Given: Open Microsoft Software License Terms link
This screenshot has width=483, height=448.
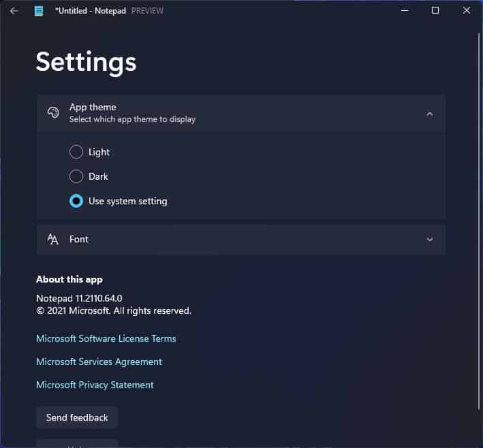Looking at the screenshot, I should [x=106, y=338].
